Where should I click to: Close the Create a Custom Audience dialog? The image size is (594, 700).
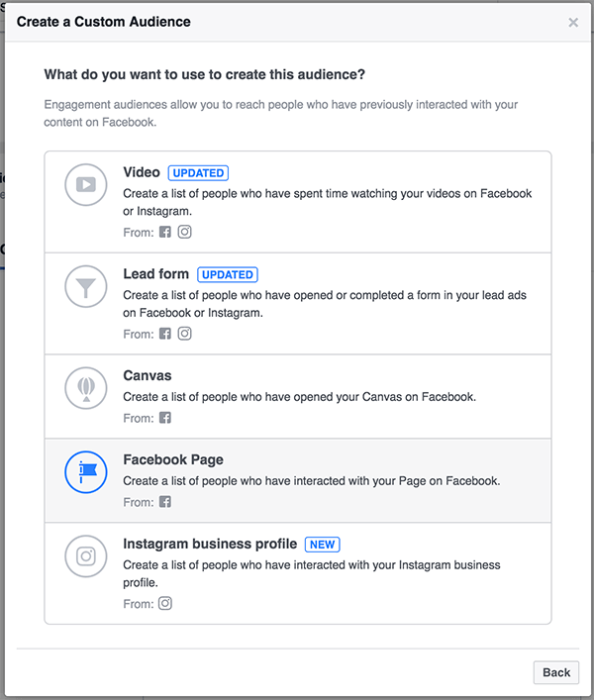pyautogui.click(x=573, y=22)
